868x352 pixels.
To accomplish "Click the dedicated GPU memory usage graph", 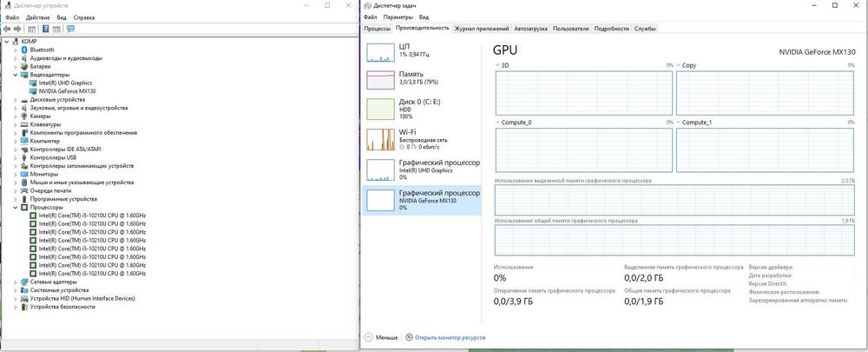I will [674, 201].
